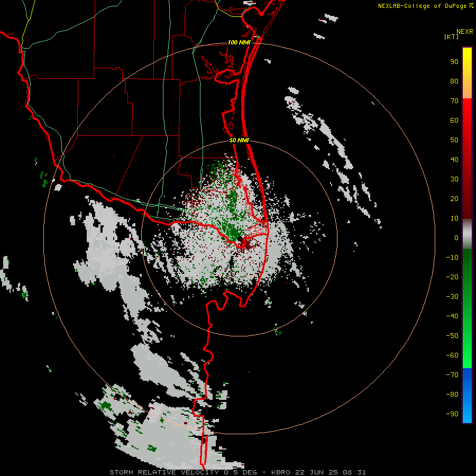476x476 pixels.
Task: Click the -50 value on velocity scale
Action: (452, 336)
